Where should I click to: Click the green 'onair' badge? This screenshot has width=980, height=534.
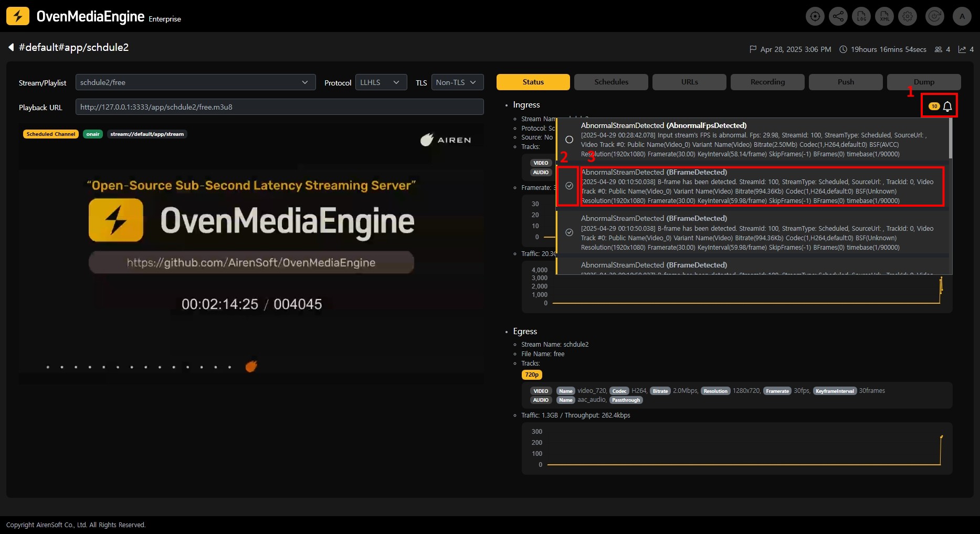click(93, 134)
